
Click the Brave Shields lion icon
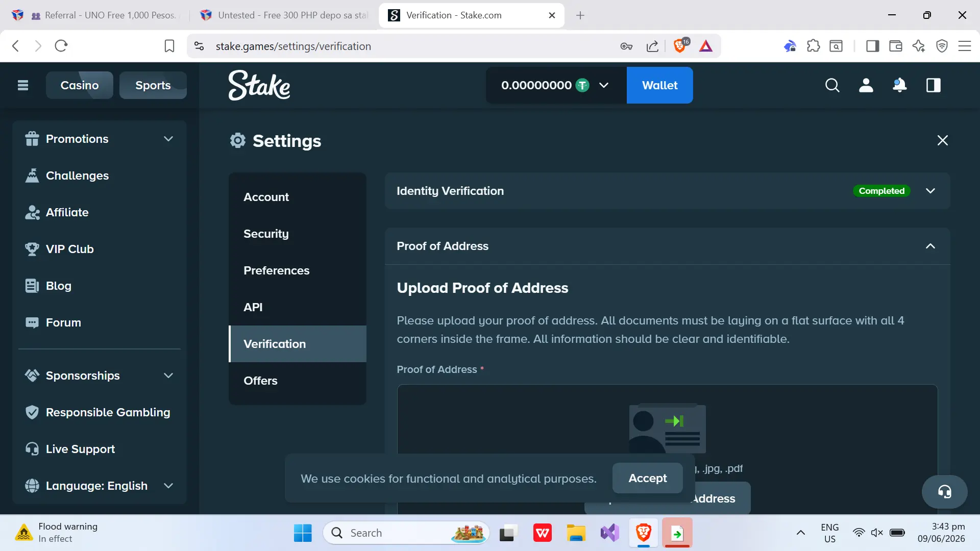(x=680, y=46)
